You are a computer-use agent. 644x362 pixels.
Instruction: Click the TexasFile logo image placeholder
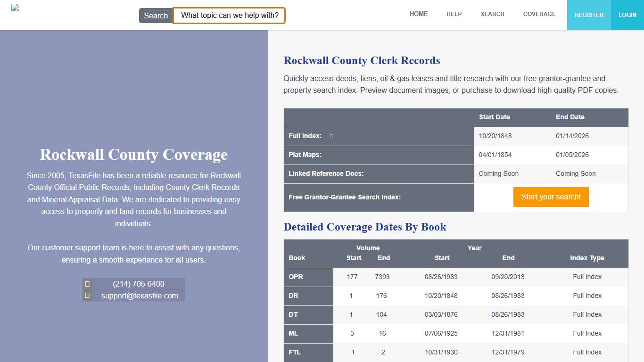pos(15,8)
